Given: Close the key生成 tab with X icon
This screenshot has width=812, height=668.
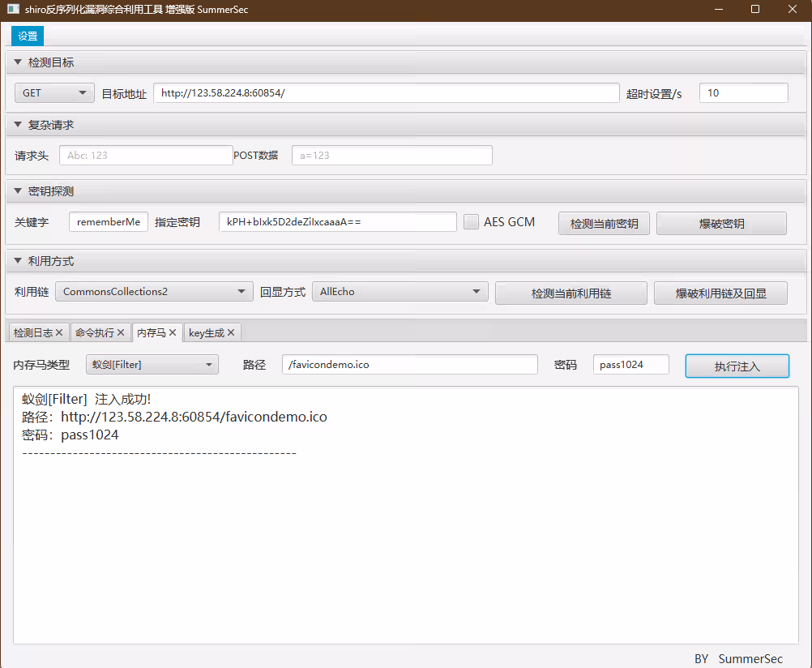Looking at the screenshot, I should click(x=231, y=332).
